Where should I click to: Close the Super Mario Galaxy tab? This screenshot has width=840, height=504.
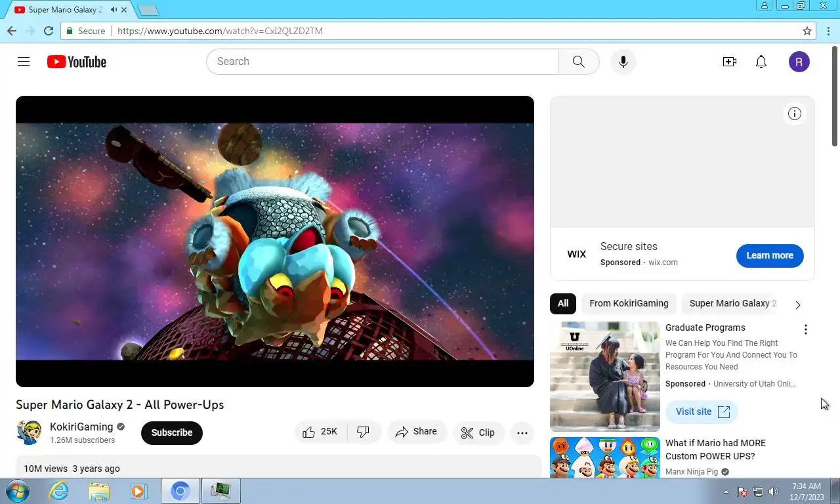[x=124, y=10]
